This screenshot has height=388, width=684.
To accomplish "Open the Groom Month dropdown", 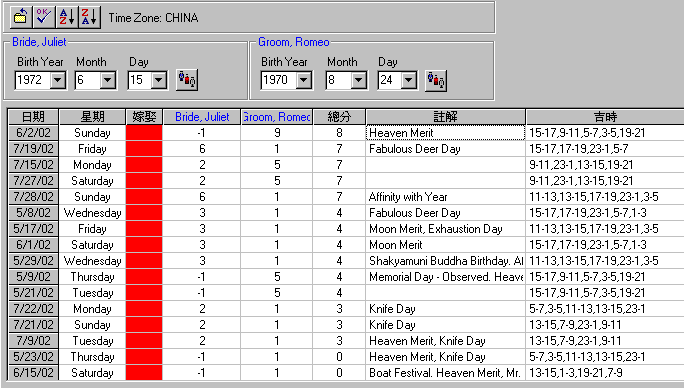I will [359, 80].
